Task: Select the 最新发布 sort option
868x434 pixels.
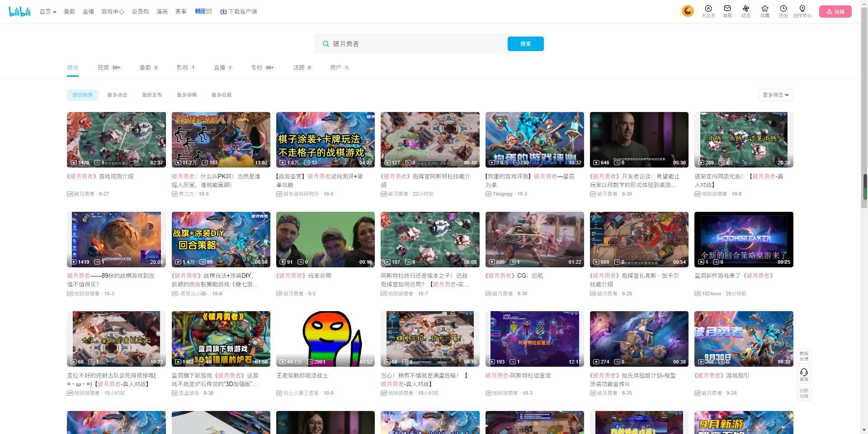Action: [x=152, y=95]
